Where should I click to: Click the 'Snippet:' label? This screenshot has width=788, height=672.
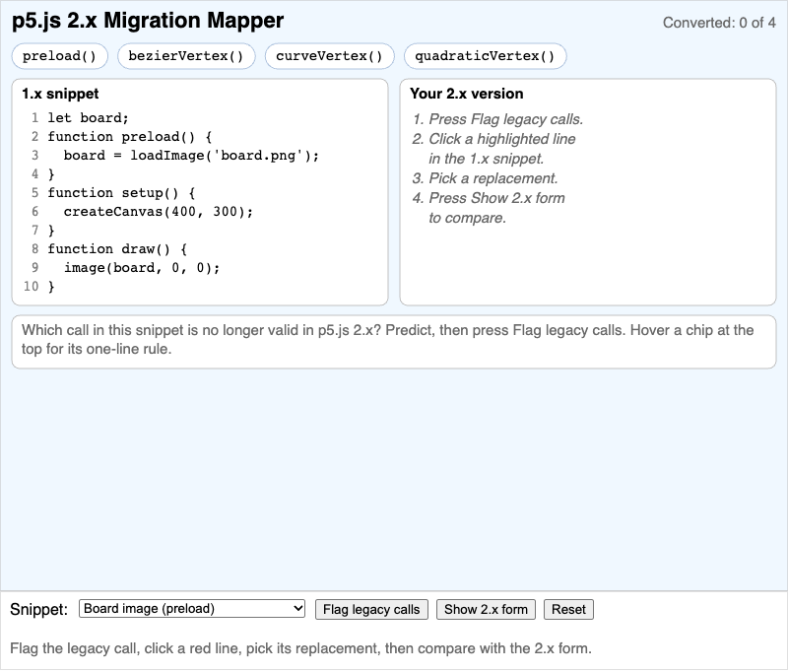(x=38, y=609)
